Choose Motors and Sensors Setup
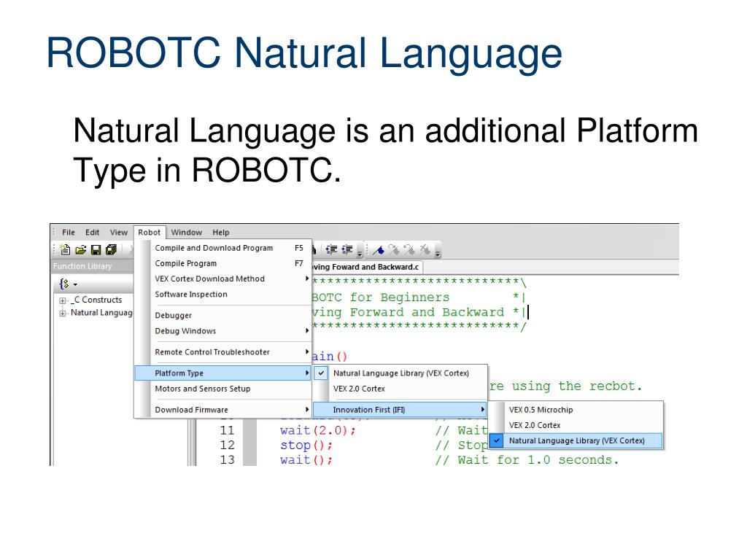747x560 pixels. (x=223, y=389)
